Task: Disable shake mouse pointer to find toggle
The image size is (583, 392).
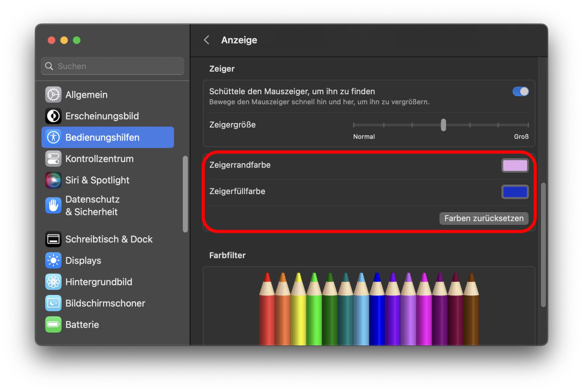Action: click(x=520, y=92)
